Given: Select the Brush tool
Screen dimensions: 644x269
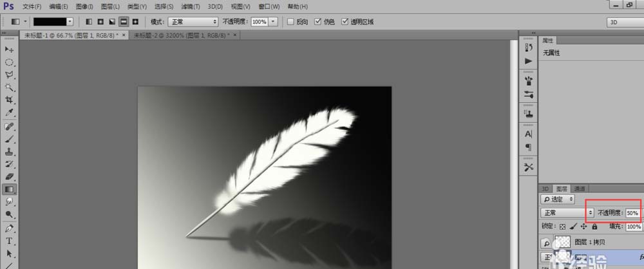Looking at the screenshot, I should pos(10,139).
